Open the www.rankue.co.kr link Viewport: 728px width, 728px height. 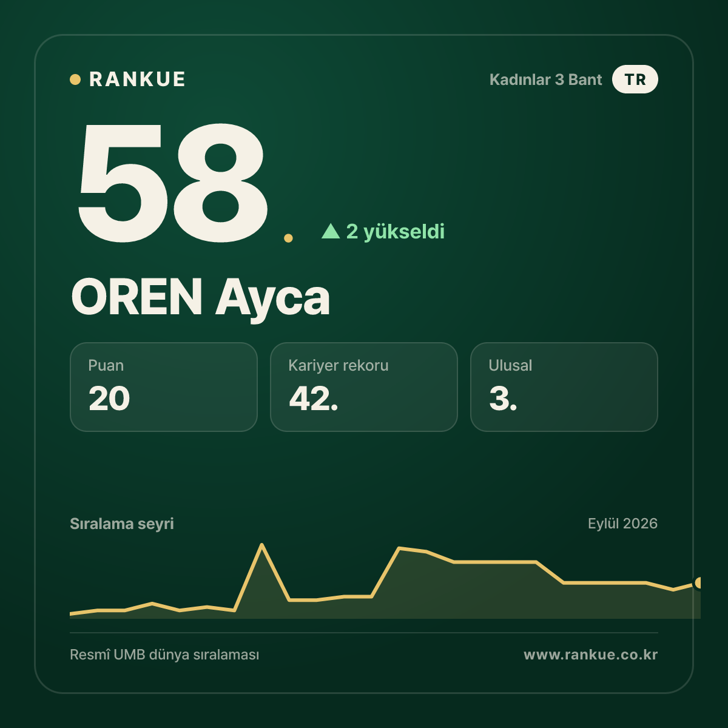(590, 655)
